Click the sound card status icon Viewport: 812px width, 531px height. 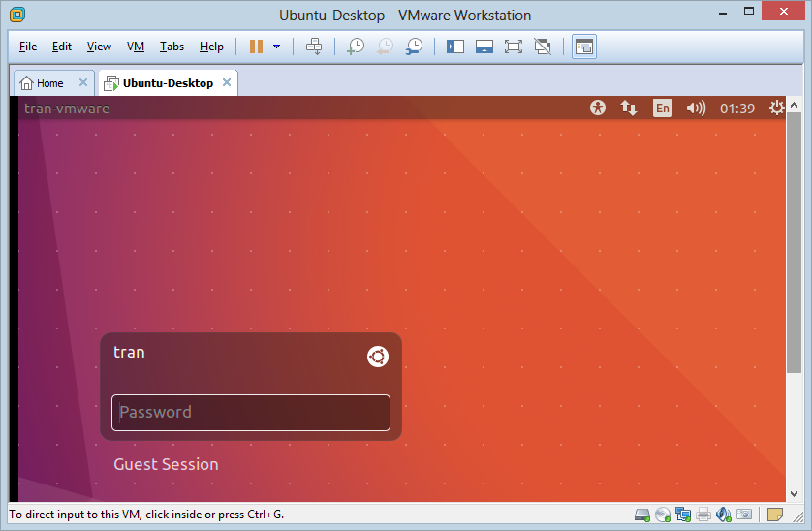click(x=724, y=515)
